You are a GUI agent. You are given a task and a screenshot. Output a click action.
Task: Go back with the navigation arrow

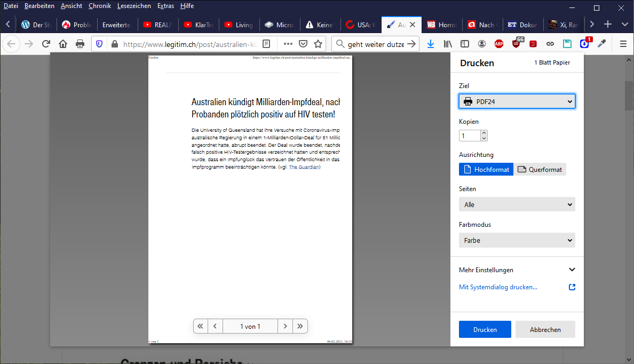point(11,44)
